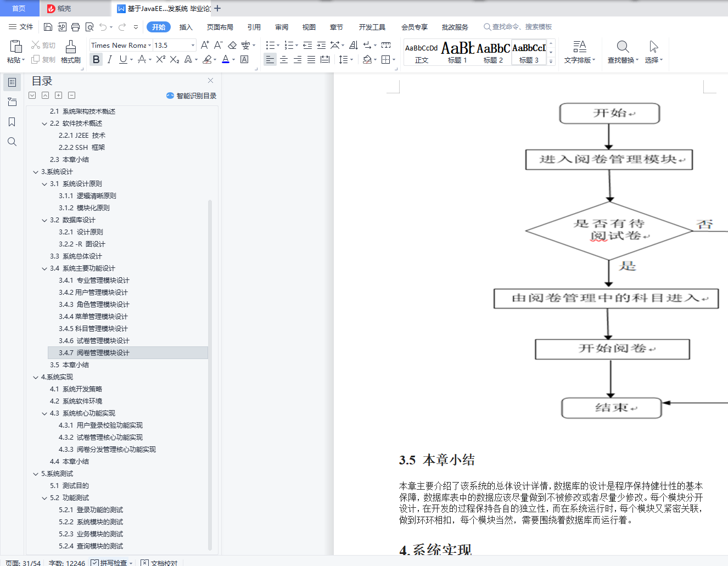Image resolution: width=728 pixels, height=566 pixels.
Task: Click the Save icon in quick access toolbar
Action: pyautogui.click(x=48, y=27)
